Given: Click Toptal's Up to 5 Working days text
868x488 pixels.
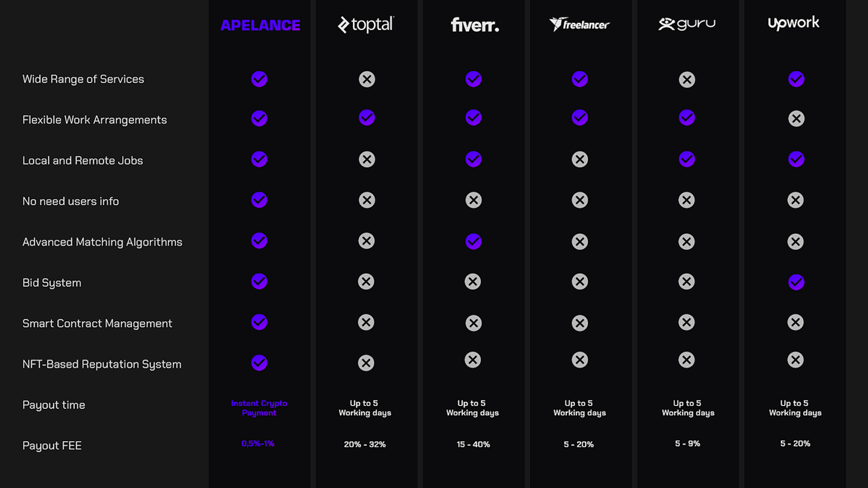Looking at the screenshot, I should [x=365, y=408].
